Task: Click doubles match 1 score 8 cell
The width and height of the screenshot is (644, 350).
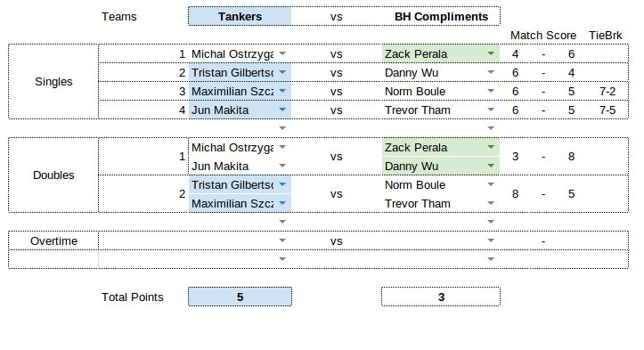Action: click(571, 157)
